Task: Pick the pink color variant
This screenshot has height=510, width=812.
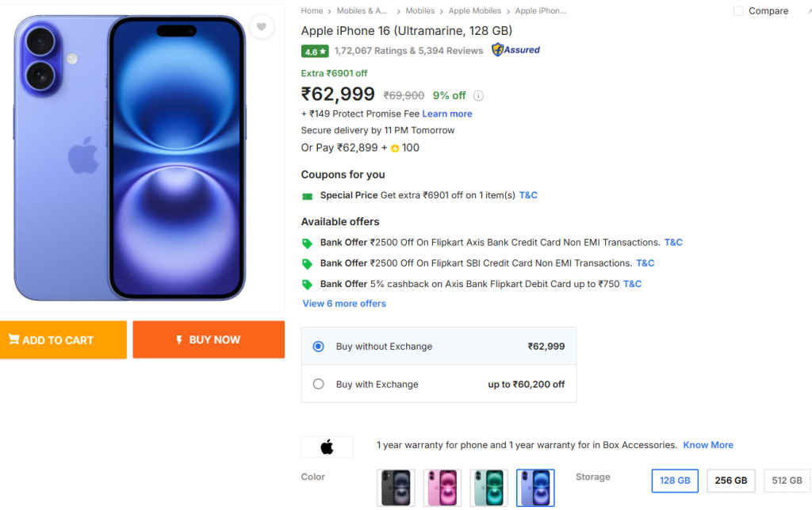Action: 442,487
